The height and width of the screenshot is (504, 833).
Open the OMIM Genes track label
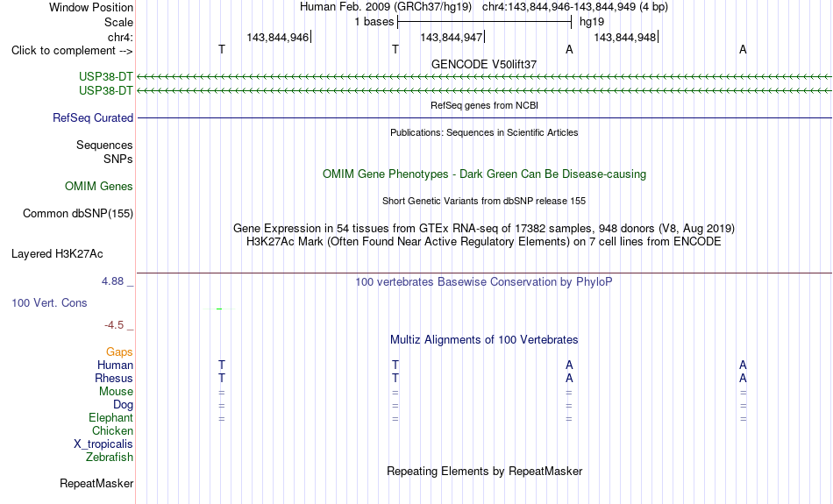tap(98, 187)
